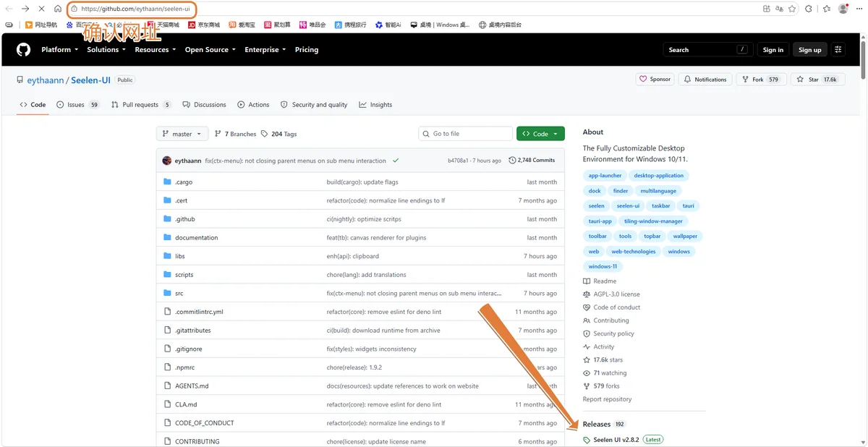Open the green Code dropdown button
This screenshot has height=447, width=868.
(540, 134)
